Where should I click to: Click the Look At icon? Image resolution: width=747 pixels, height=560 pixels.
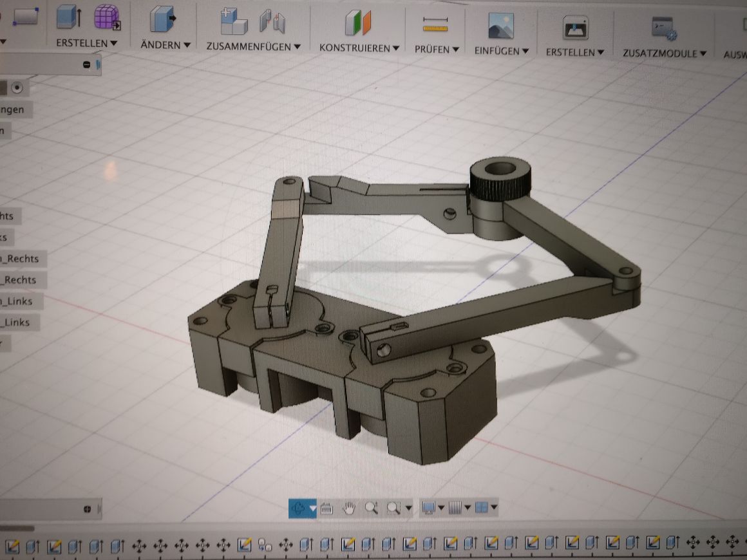(x=326, y=508)
